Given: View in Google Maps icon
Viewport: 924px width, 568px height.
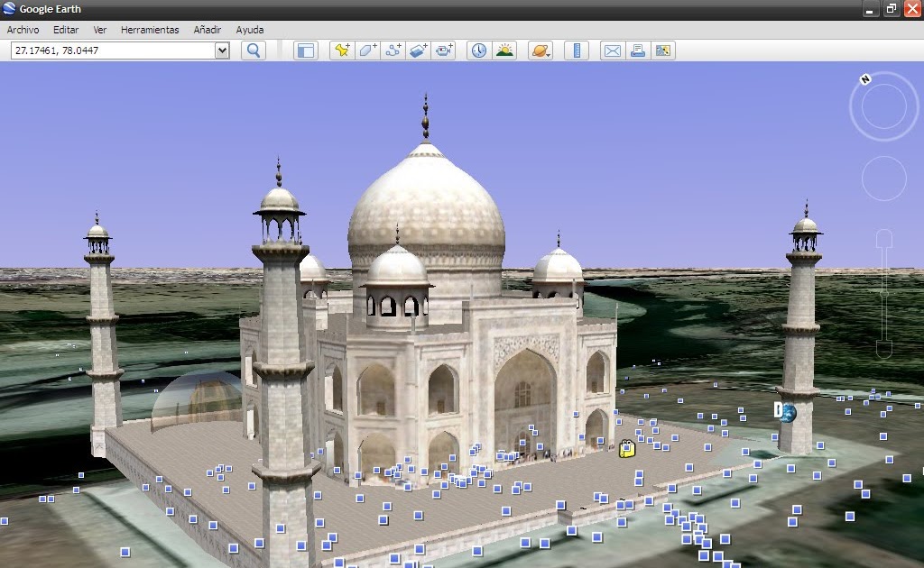Looking at the screenshot, I should [x=663, y=50].
